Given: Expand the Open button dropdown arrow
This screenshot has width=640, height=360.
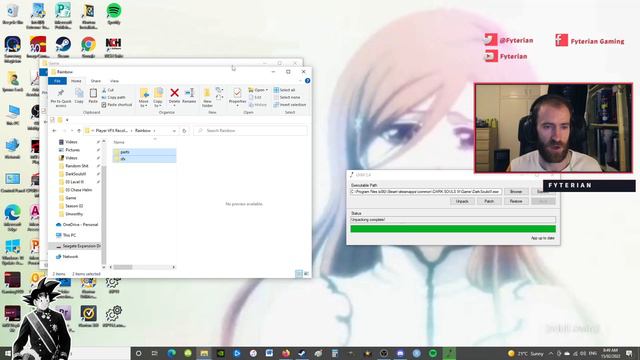Looking at the screenshot, I should [x=267, y=90].
